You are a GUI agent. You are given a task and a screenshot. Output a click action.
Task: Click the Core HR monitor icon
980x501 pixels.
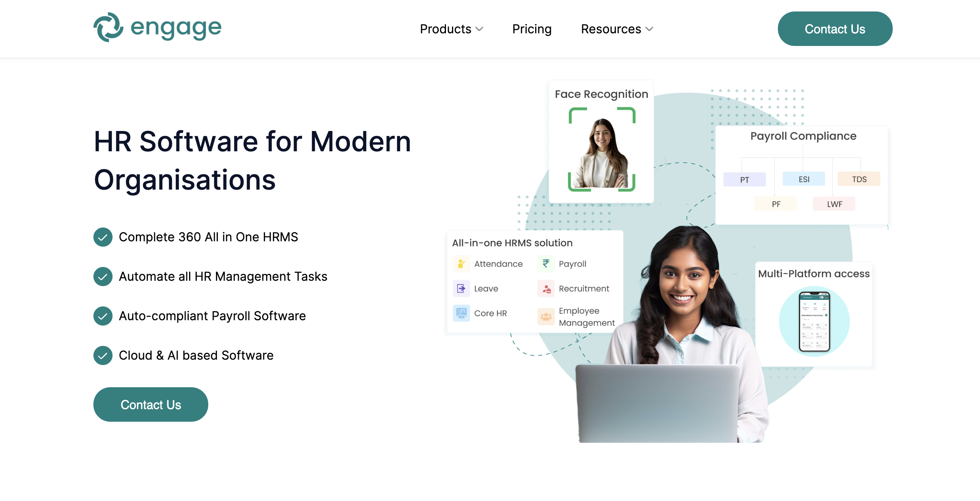[x=461, y=313]
